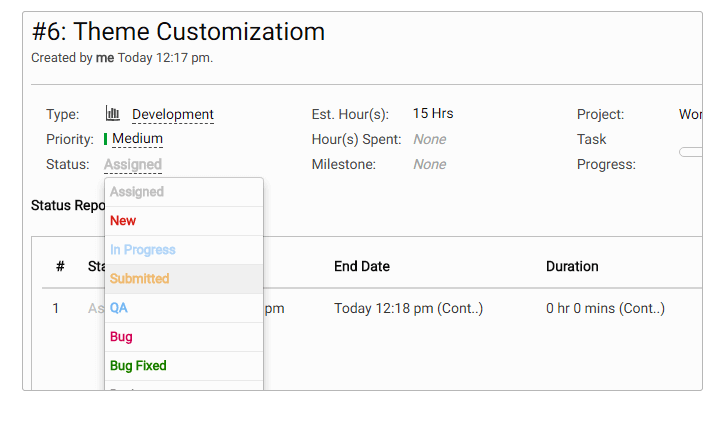
Task: Click the Task Progress label
Action: point(606,152)
